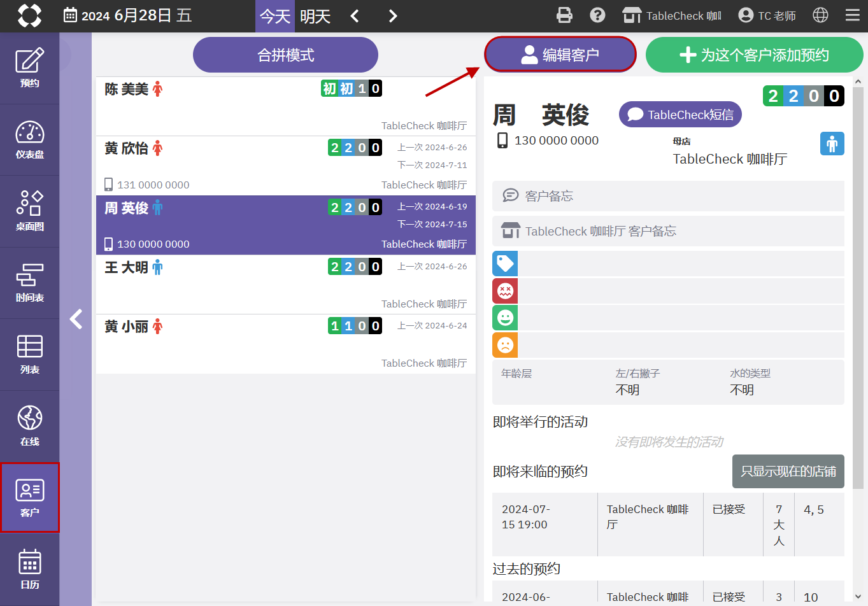Click TableCheck 咖啡厅 客户备忘 memo field
The height and width of the screenshot is (606, 868).
pyautogui.click(x=668, y=231)
